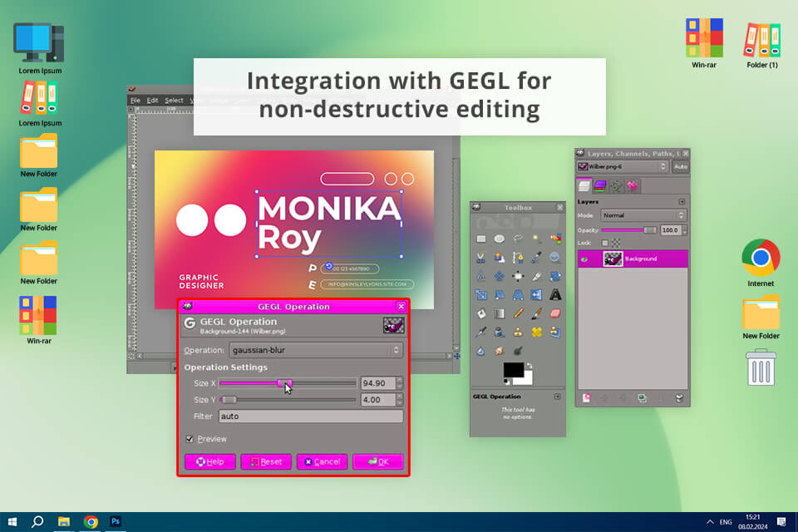Viewport: 798px width, 532px height.
Task: Select the Airbrush tool
Action: click(x=481, y=332)
